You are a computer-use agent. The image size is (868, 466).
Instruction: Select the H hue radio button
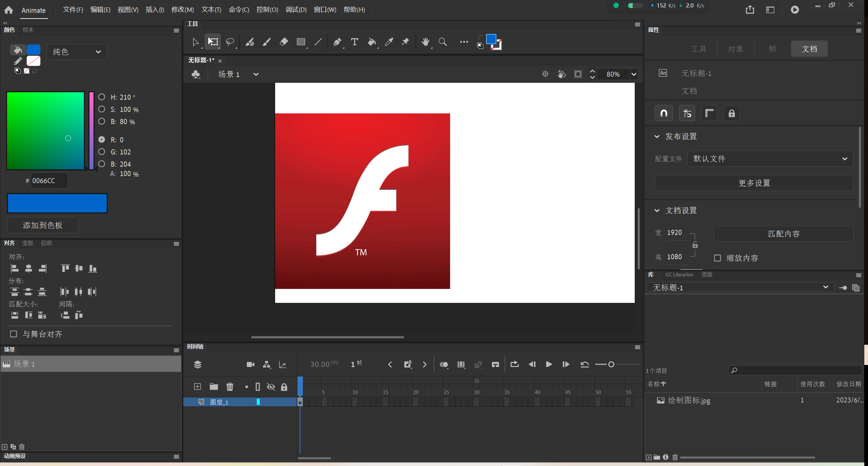pyautogui.click(x=102, y=97)
